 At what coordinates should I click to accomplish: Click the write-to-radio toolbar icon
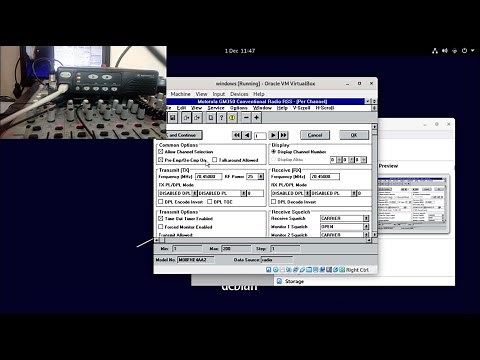[x=197, y=117]
